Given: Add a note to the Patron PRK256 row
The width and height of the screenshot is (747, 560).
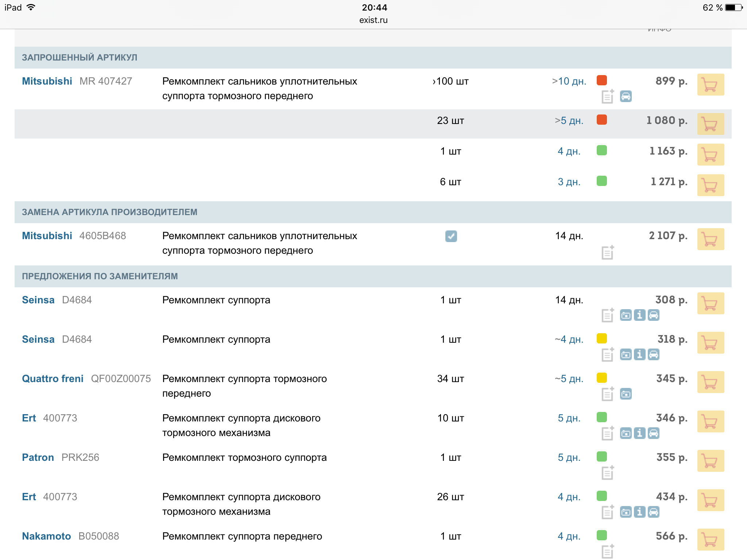Looking at the screenshot, I should click(607, 472).
